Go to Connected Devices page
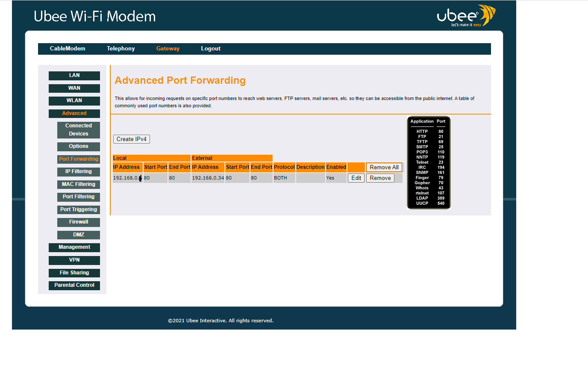This screenshot has width=588, height=371. (79, 130)
